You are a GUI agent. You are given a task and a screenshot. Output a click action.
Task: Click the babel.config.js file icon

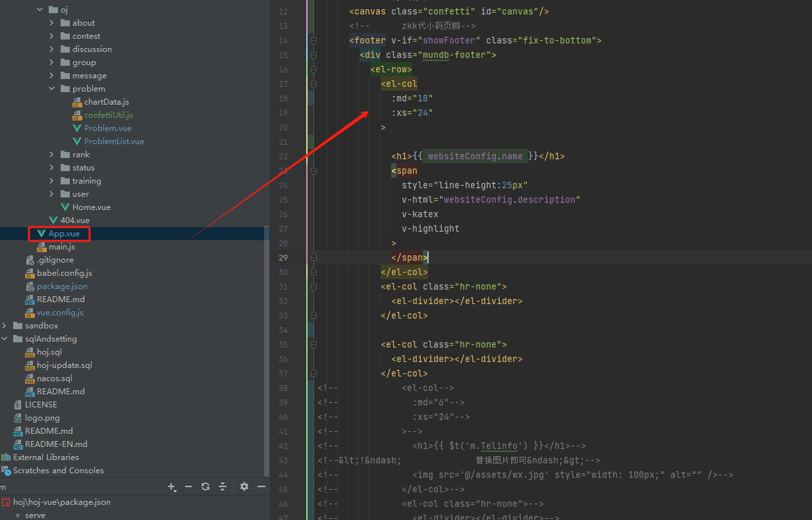[x=30, y=273]
